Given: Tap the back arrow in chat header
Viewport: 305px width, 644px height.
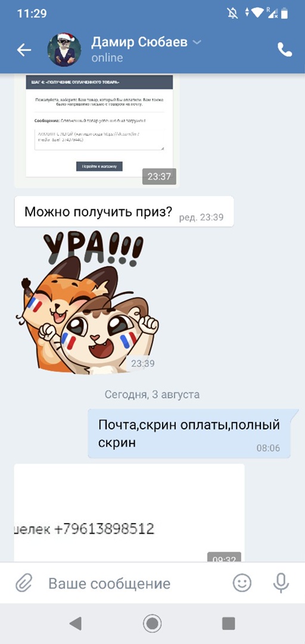Looking at the screenshot, I should pos(24,49).
